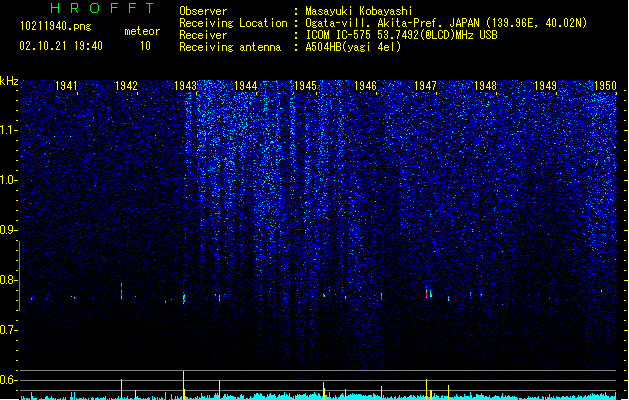
Task: Click the 0.8 frequency axis label
Action: 9,280
